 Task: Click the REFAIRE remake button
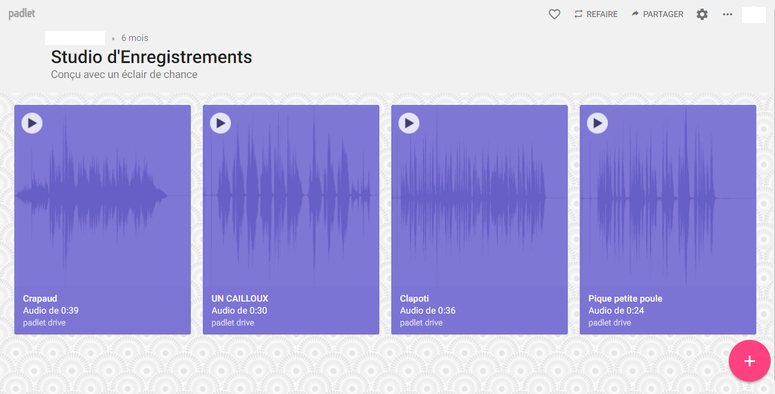[596, 14]
